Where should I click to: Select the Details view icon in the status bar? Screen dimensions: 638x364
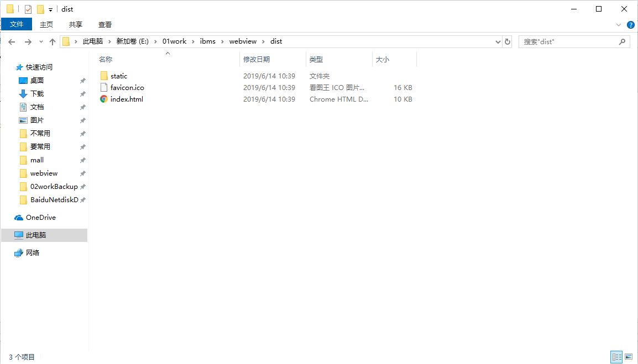(616, 357)
